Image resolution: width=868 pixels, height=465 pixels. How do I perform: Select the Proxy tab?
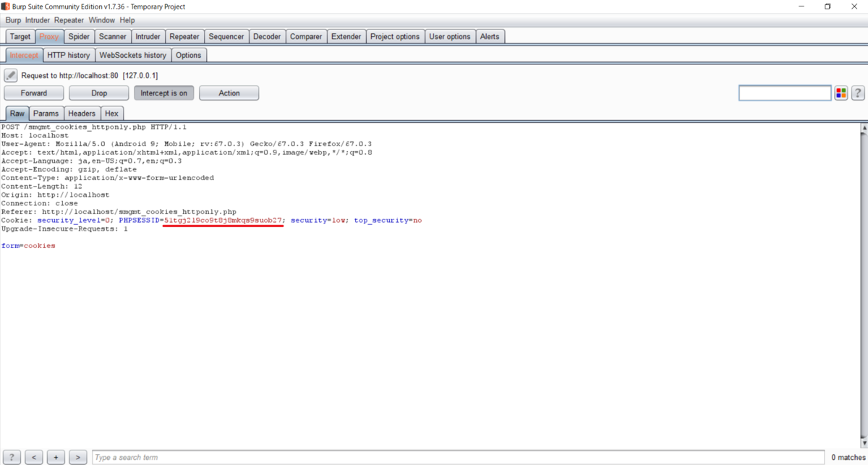click(x=49, y=36)
